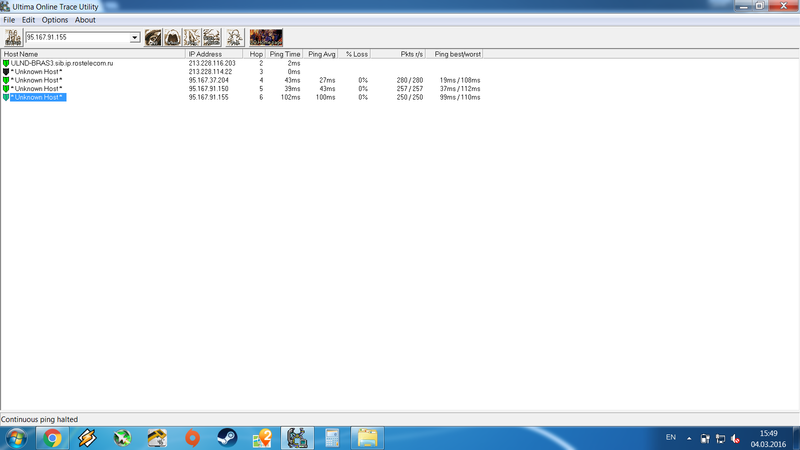Click the green shield icon of the rostelecom row
Viewport: 800px width, 450px height.
click(x=6, y=63)
